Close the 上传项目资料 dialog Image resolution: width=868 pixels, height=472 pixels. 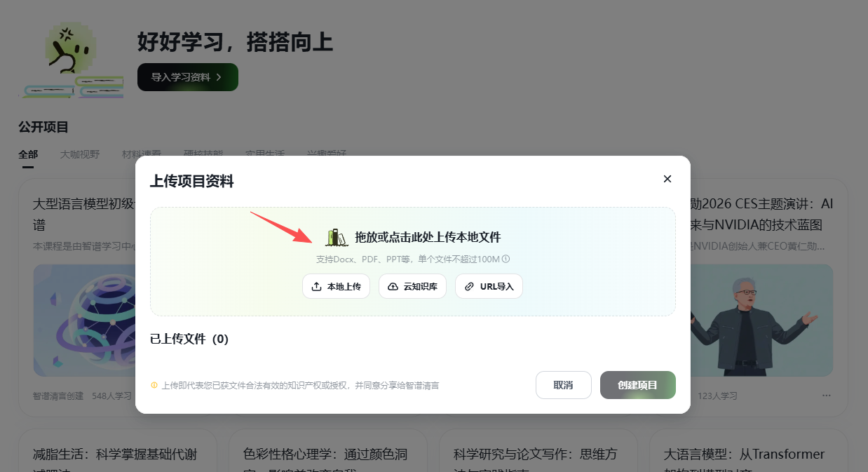point(667,179)
